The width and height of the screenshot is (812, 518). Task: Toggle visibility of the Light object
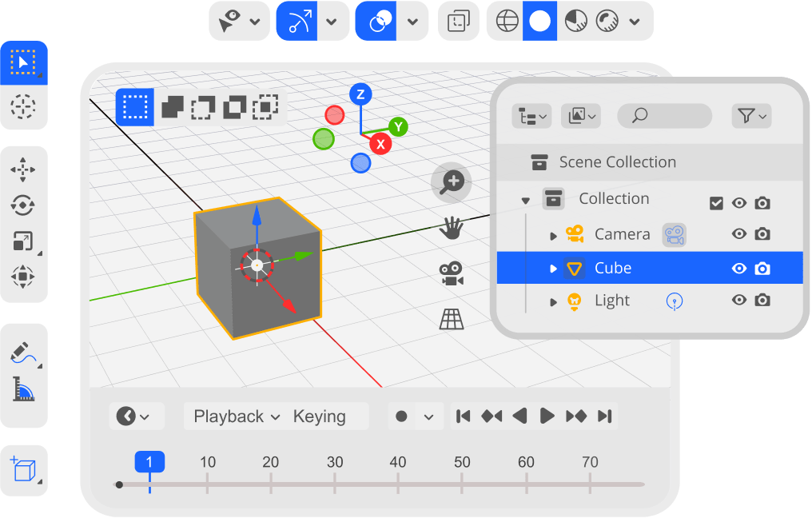[x=739, y=300]
